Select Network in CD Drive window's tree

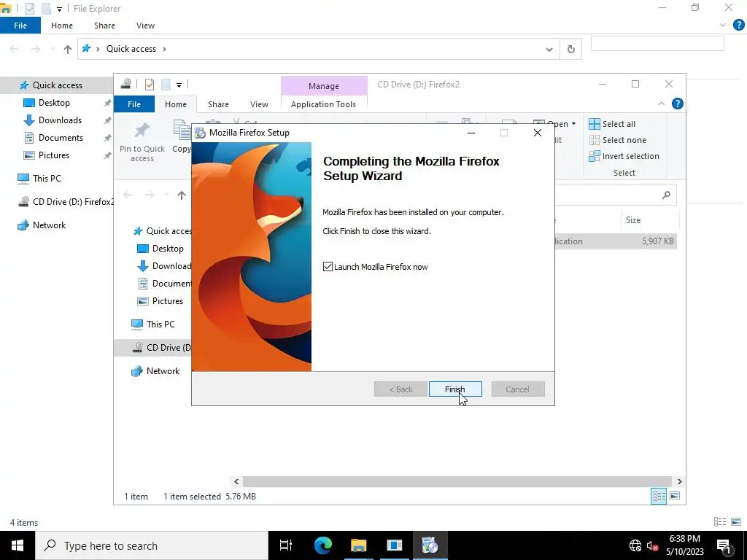(163, 371)
